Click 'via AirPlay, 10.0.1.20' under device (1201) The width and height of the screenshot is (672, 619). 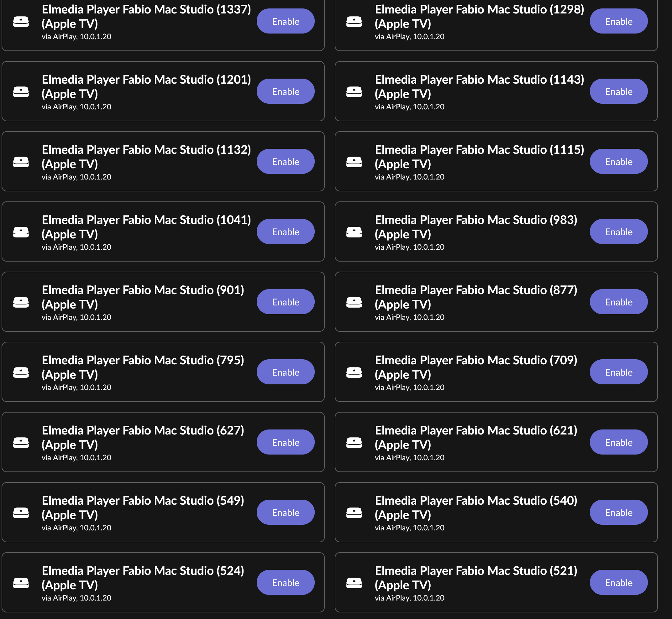click(x=76, y=107)
